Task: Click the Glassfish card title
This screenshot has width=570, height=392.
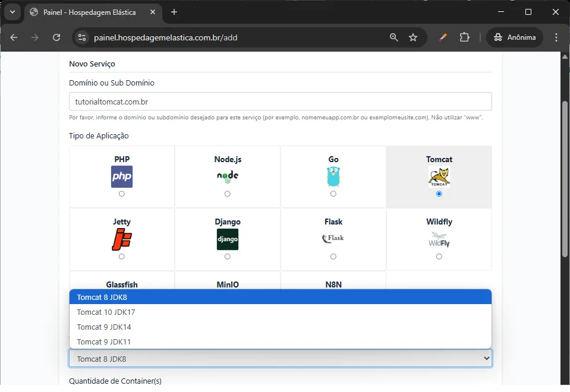Action: point(122,284)
